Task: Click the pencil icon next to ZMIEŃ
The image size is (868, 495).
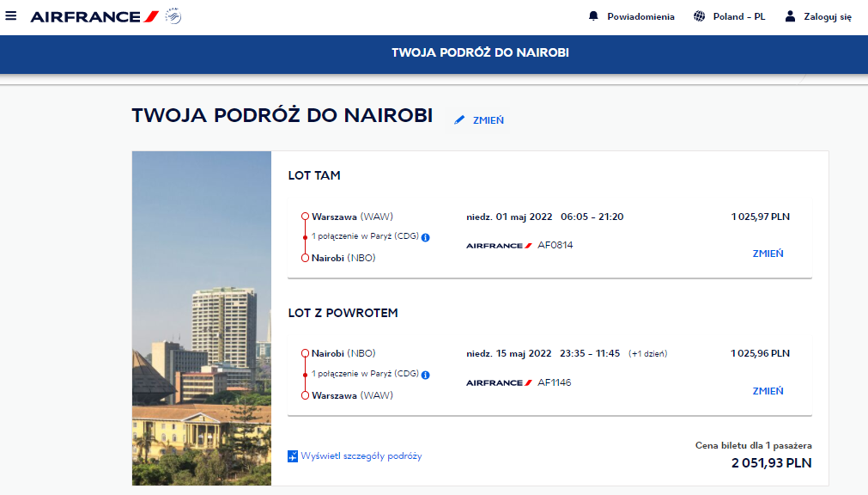Action: tap(459, 119)
